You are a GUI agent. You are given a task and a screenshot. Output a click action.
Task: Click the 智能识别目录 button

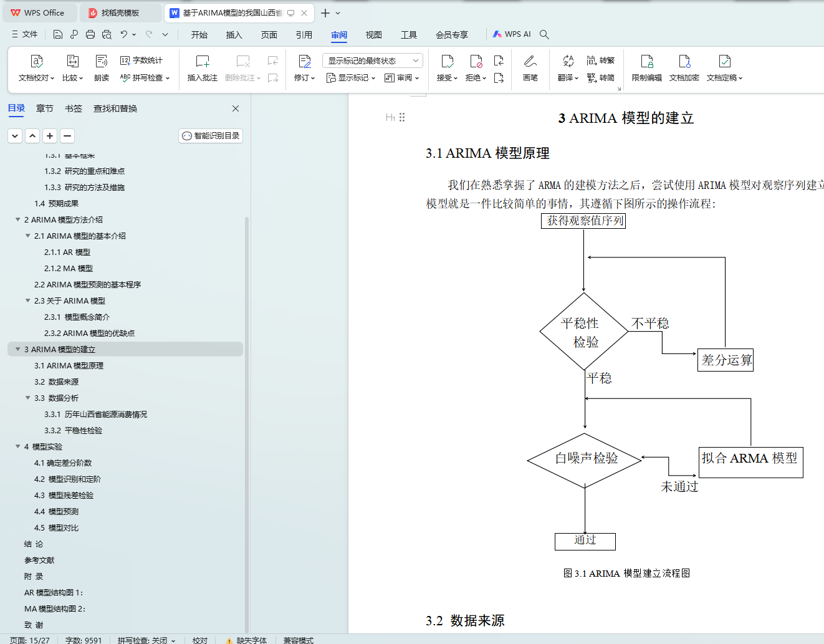tap(211, 136)
